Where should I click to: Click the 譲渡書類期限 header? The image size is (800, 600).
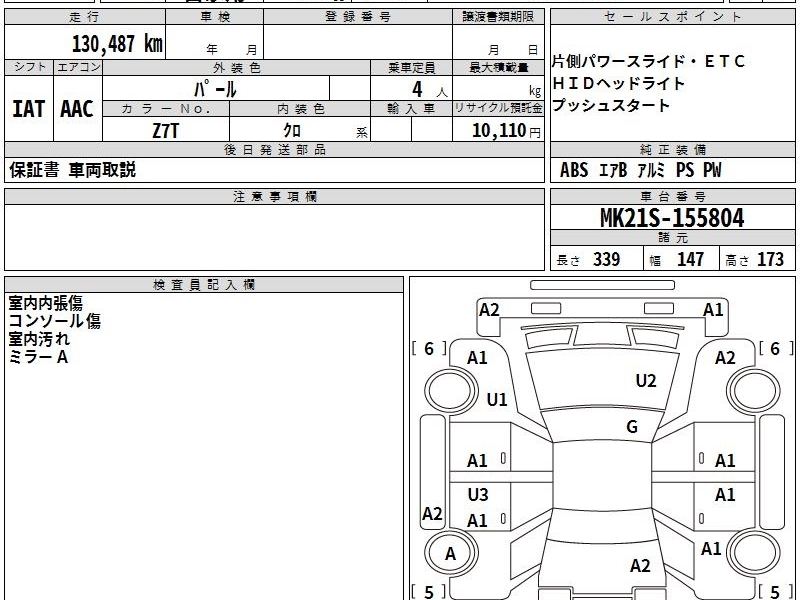[498, 17]
